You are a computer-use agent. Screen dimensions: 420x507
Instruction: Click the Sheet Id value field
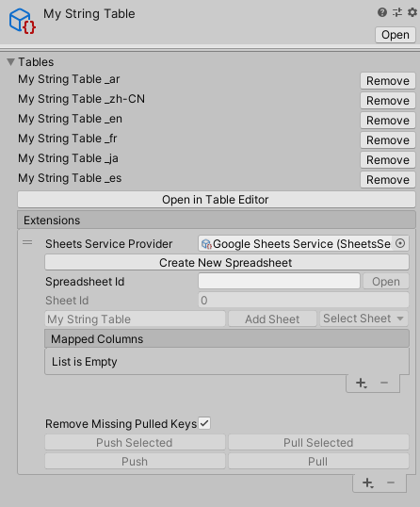click(x=303, y=300)
